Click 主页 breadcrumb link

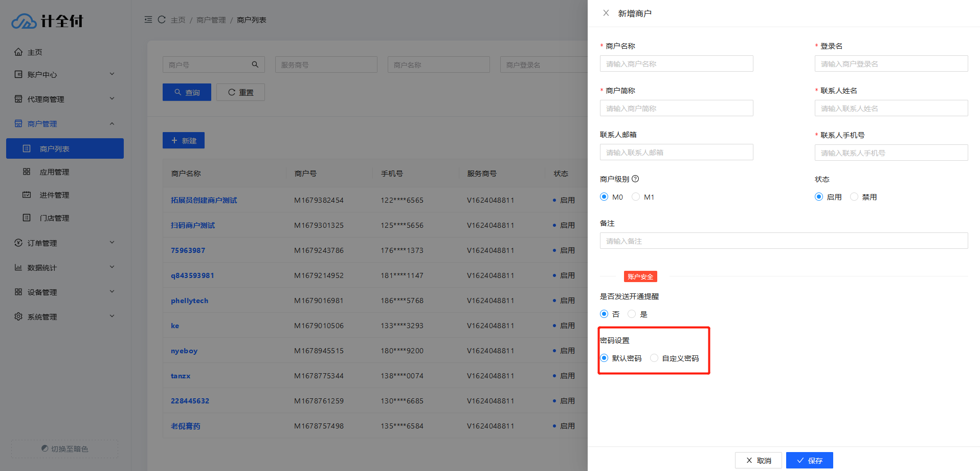click(178, 20)
